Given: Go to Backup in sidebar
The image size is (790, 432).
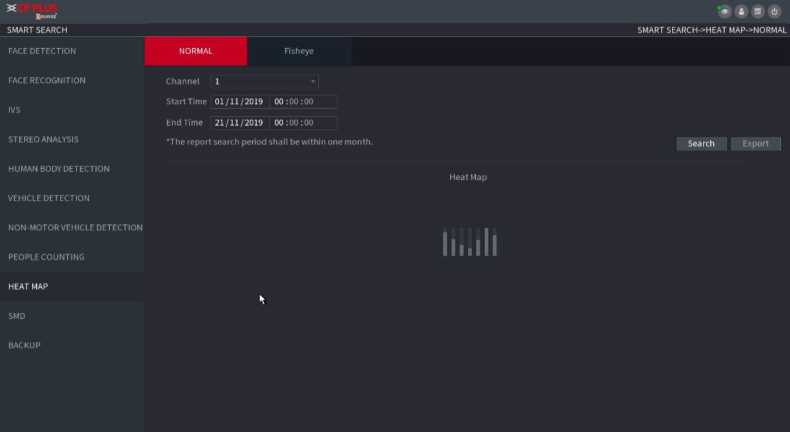Looking at the screenshot, I should [23, 345].
